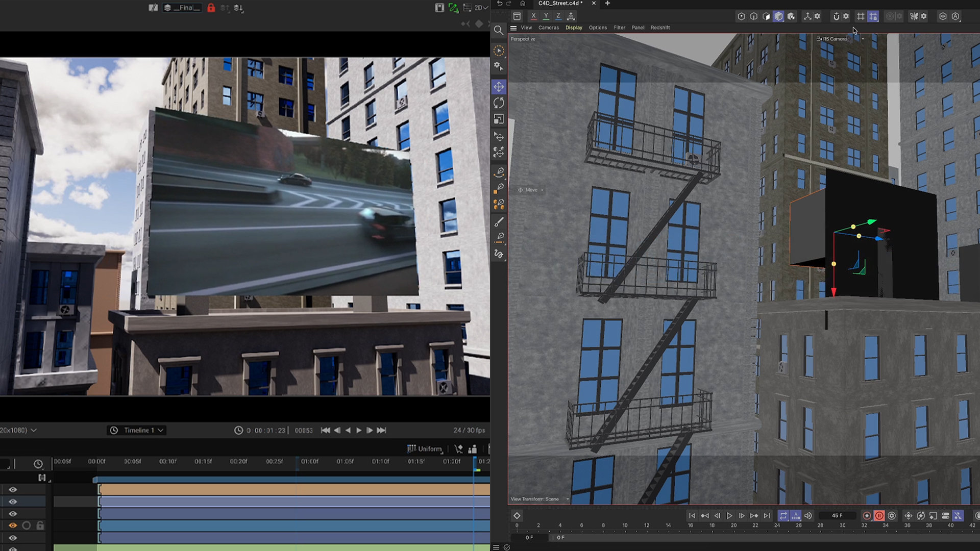
Task: Click the lock icon on the orange-eye layer
Action: [40, 525]
